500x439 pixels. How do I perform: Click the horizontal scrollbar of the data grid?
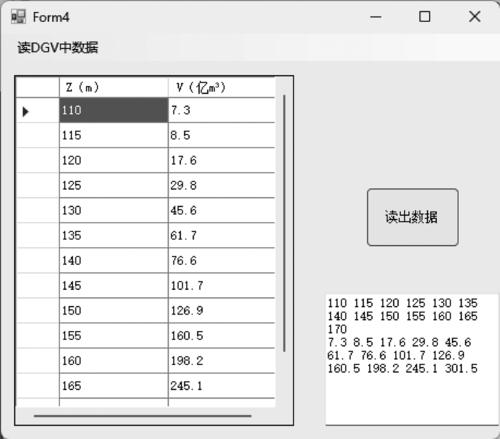point(142,416)
